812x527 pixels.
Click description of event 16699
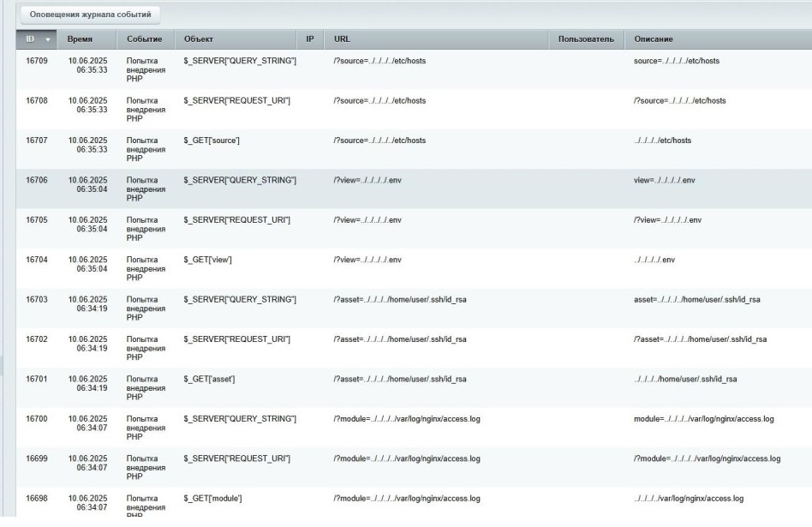pyautogui.click(x=707, y=458)
